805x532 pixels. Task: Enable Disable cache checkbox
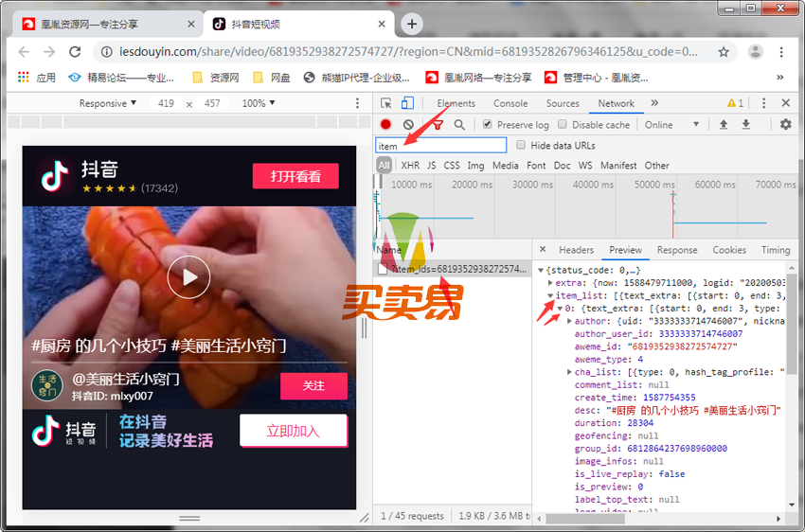pyautogui.click(x=563, y=124)
